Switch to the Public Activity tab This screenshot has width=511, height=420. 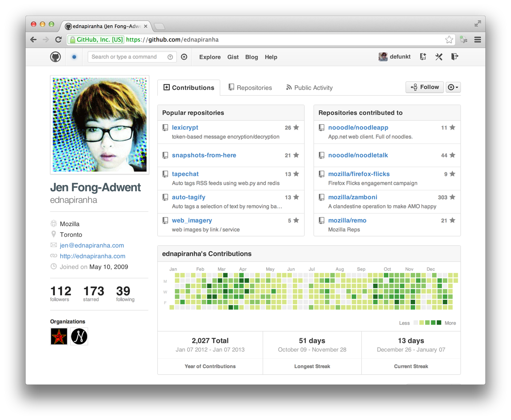click(x=309, y=88)
